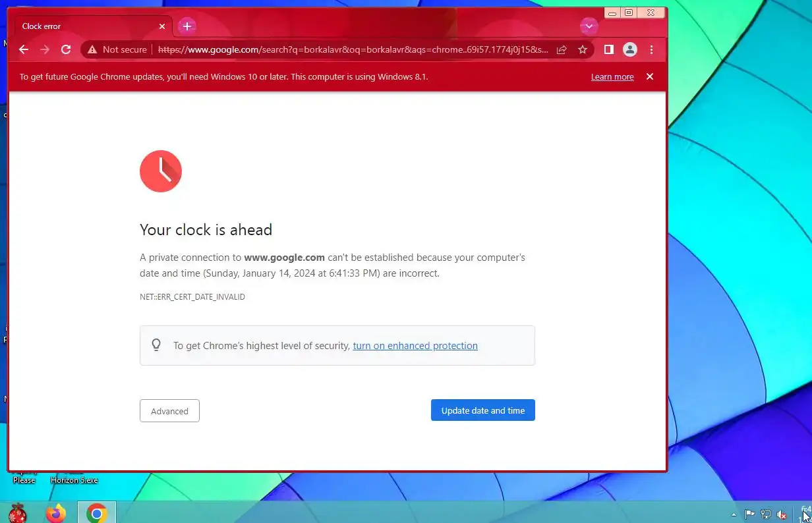This screenshot has height=523, width=812.
Task: Click the Your clock is ahead heading
Action: pos(206,230)
